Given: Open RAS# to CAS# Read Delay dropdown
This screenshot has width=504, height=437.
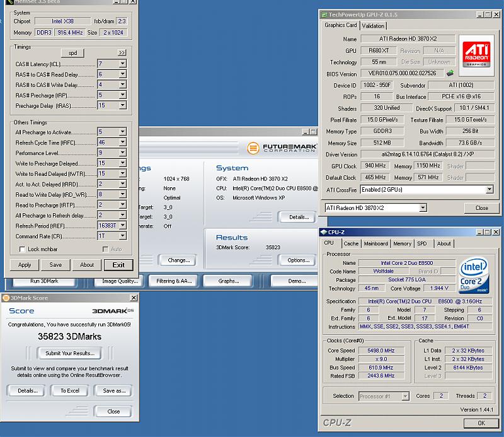Looking at the screenshot, I should point(123,74).
